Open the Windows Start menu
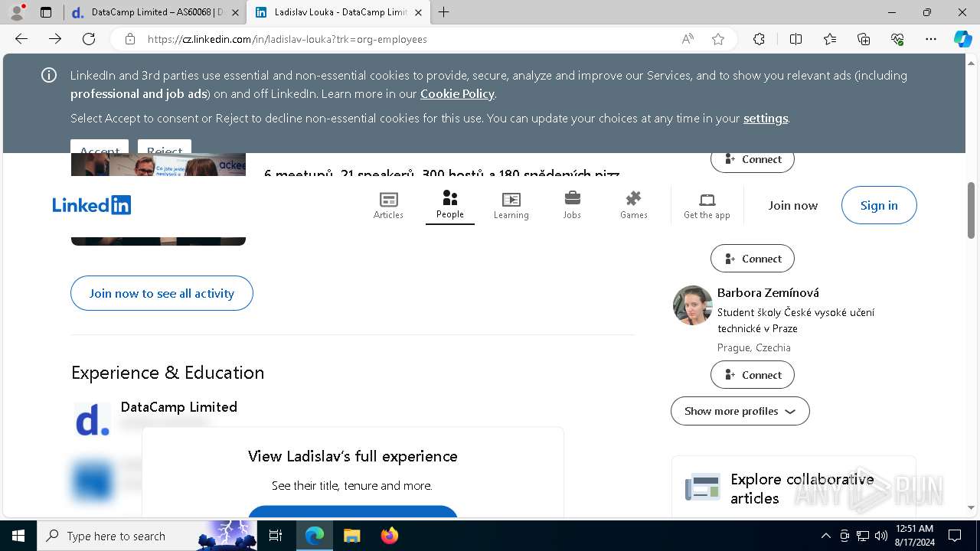Image resolution: width=980 pixels, height=551 pixels. pos(18,536)
